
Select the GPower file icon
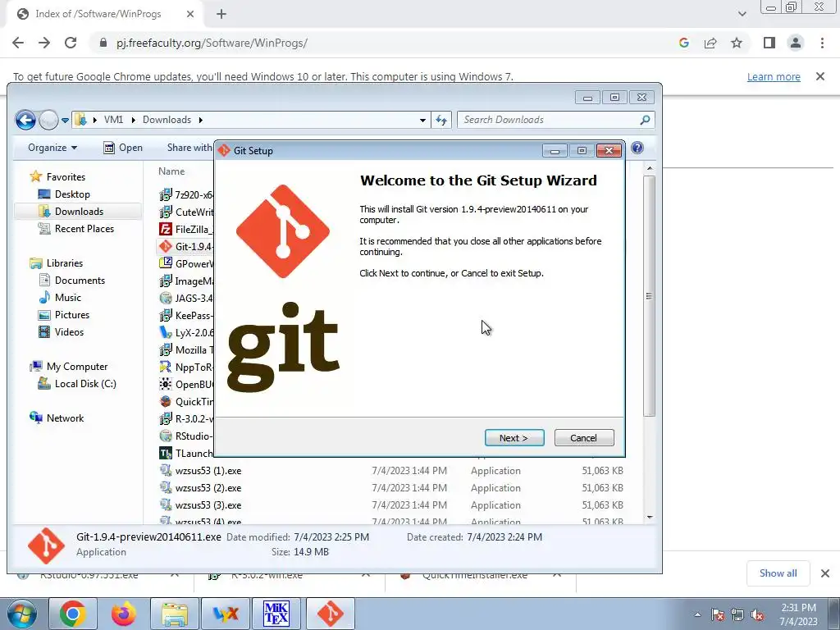[166, 263]
